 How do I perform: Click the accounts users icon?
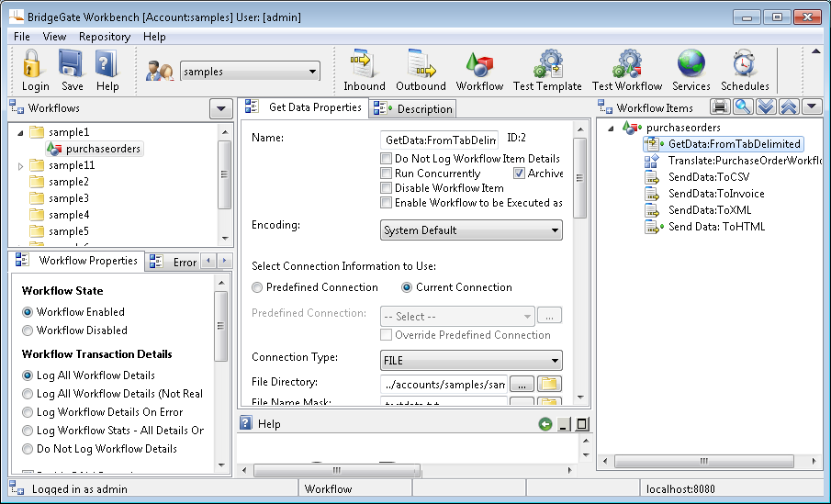159,71
